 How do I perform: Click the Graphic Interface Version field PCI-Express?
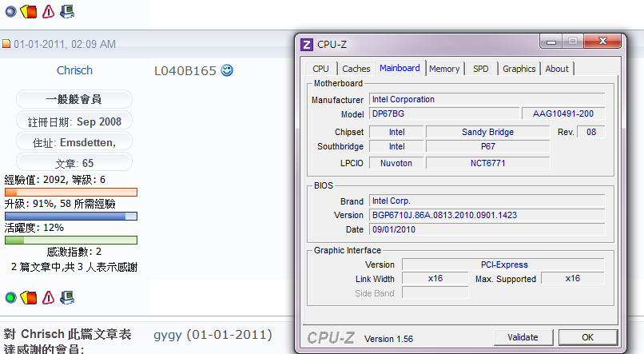[503, 265]
